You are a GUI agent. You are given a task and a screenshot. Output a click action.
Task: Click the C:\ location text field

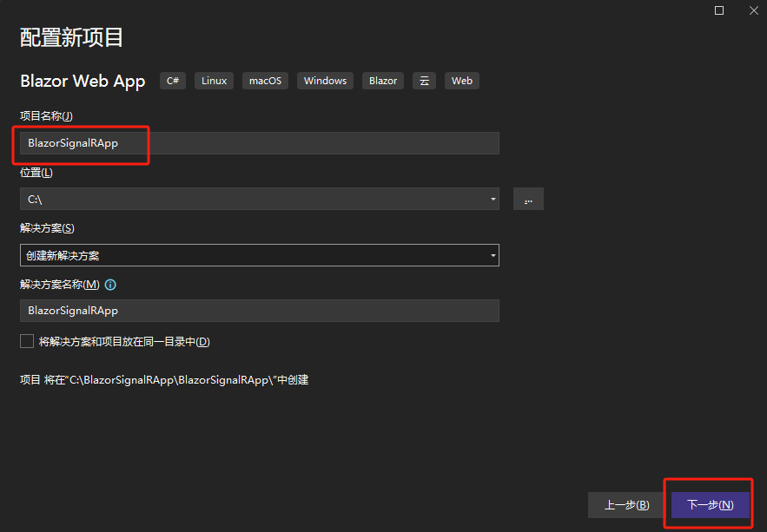coord(174,199)
